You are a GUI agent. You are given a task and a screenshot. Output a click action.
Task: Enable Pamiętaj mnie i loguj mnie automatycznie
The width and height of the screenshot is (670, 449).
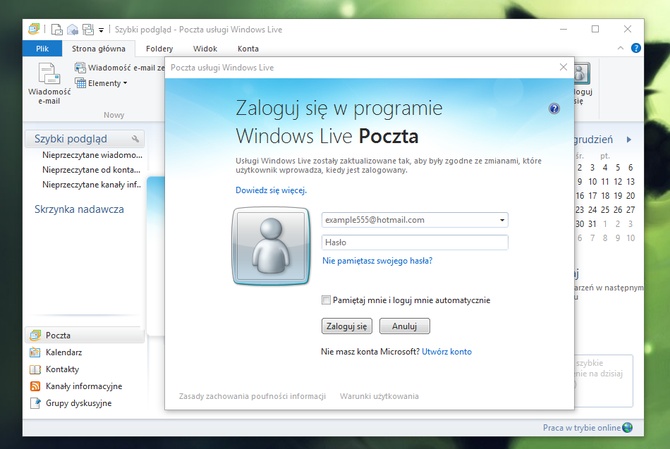327,300
